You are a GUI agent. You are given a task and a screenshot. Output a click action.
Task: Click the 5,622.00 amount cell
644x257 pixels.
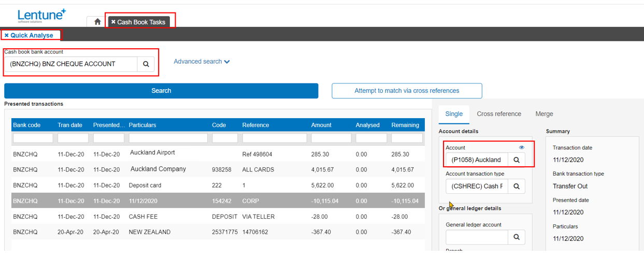323,185
